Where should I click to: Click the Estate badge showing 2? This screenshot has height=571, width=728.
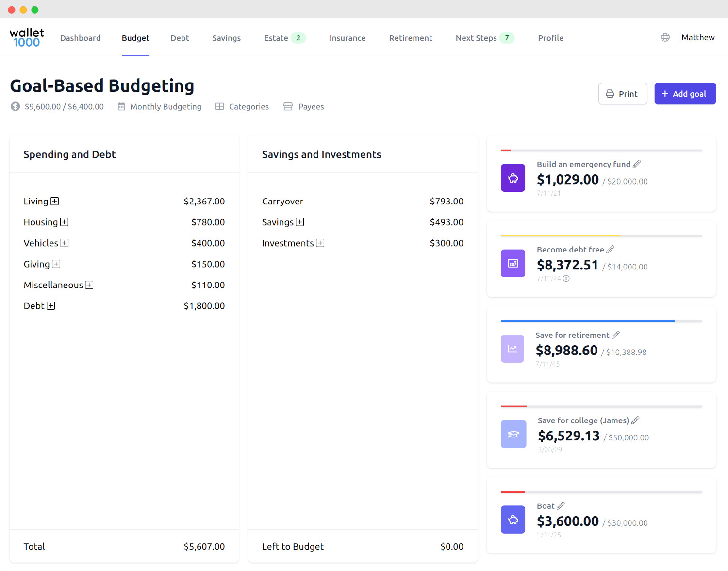(298, 38)
